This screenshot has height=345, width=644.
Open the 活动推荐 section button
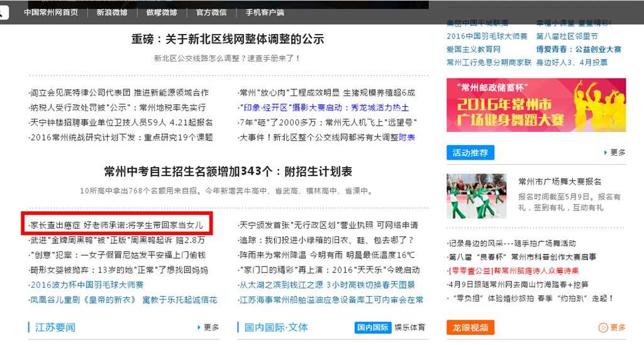pos(470,153)
